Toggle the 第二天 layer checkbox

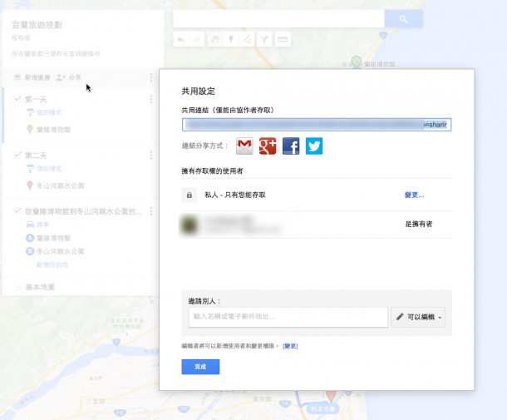pos(17,155)
